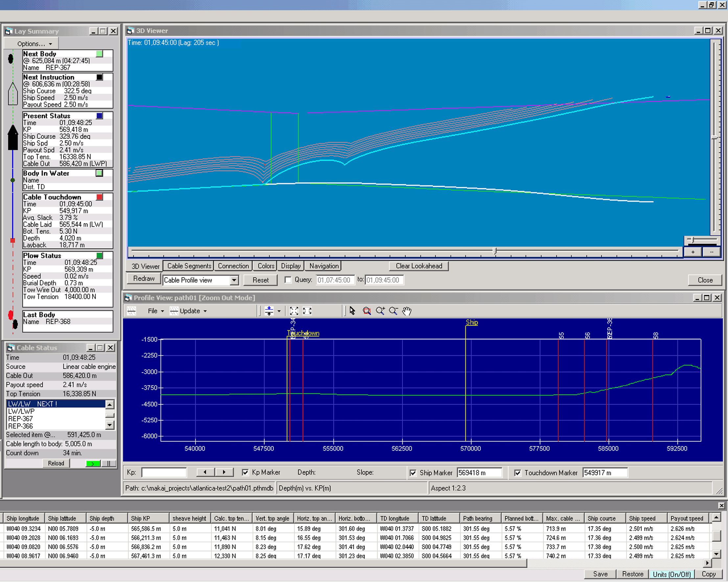Select the pointer arrow tool in Profile View
Viewport: 728px width, 582px height.
pos(352,311)
